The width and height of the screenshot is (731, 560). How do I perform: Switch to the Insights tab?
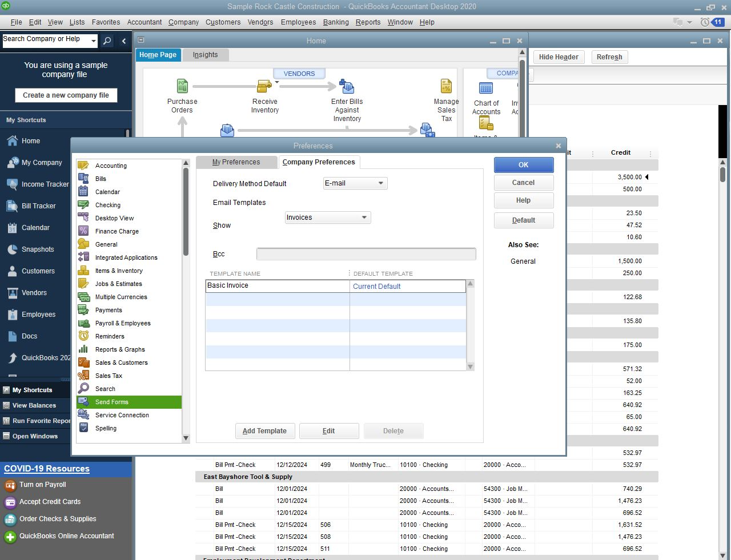pyautogui.click(x=205, y=55)
